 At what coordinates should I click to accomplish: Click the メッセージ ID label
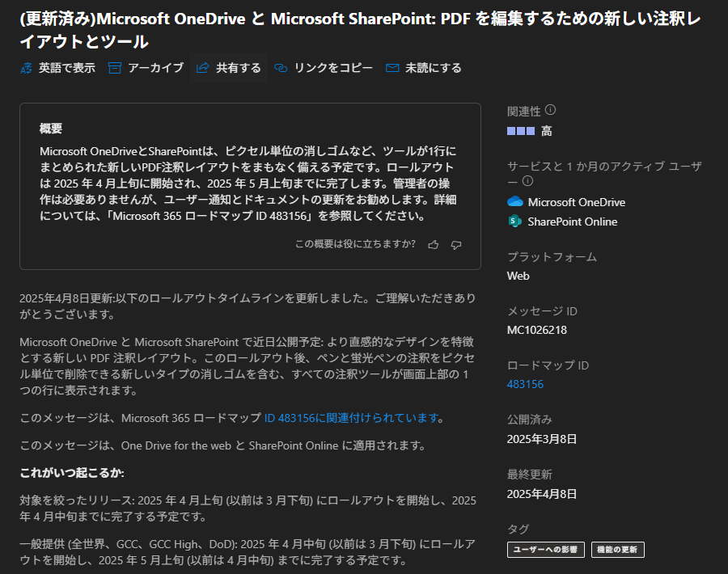pyautogui.click(x=542, y=311)
